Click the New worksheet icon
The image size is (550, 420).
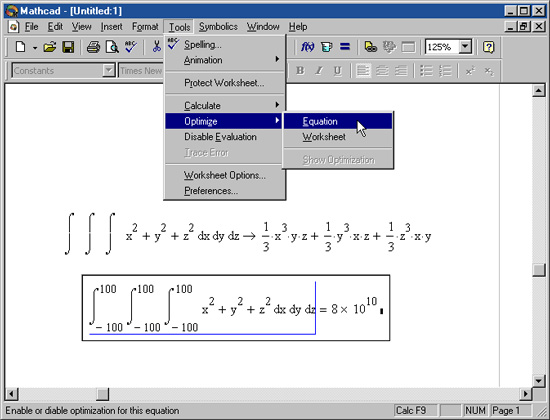(21, 47)
